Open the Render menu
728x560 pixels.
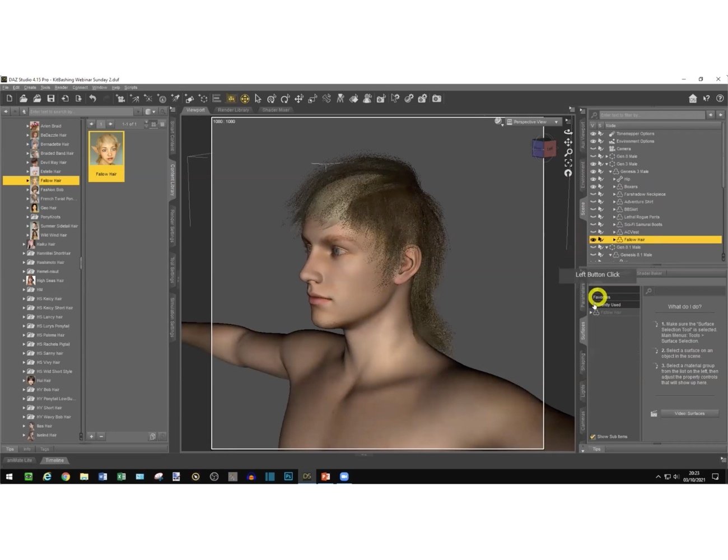point(61,87)
